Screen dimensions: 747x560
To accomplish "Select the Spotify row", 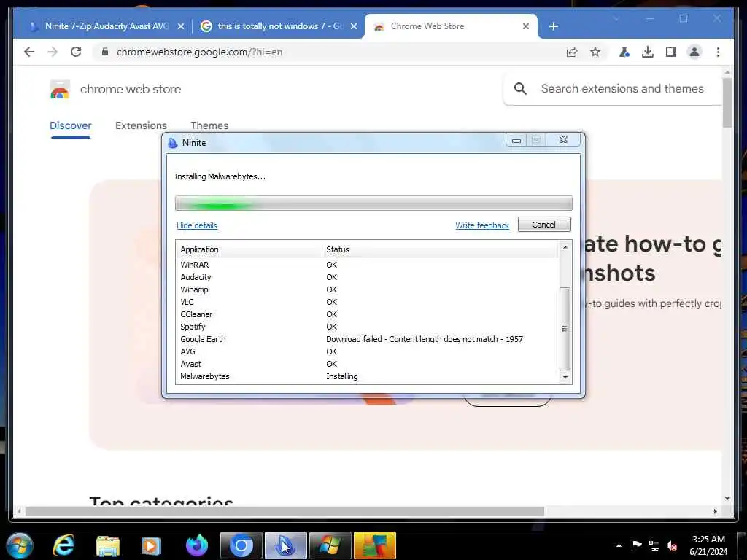I will coord(368,327).
